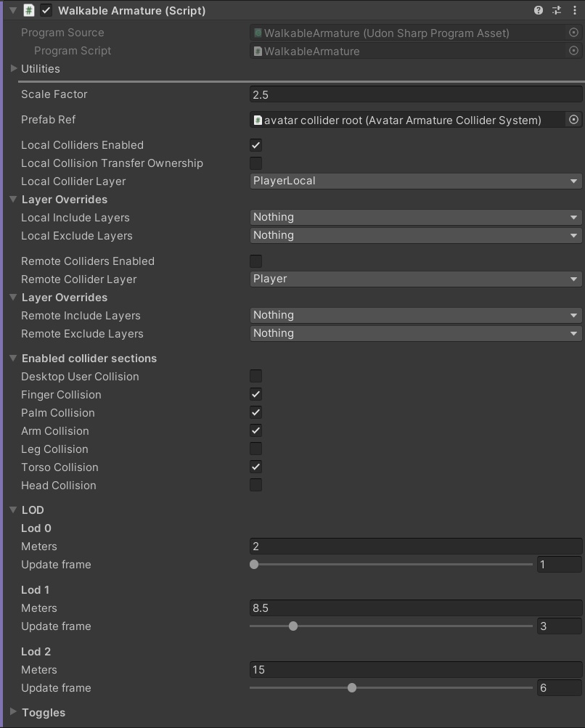Viewport: 585px width, 728px height.
Task: Open the component presets selector icon
Action: 556,10
